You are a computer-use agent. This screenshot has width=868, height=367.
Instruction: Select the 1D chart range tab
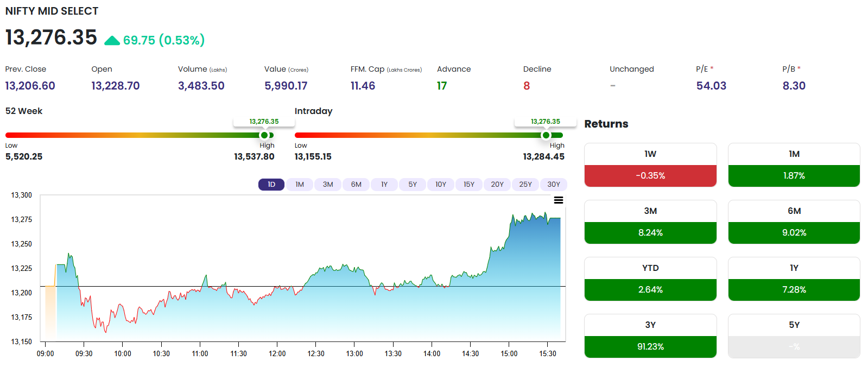(x=271, y=185)
